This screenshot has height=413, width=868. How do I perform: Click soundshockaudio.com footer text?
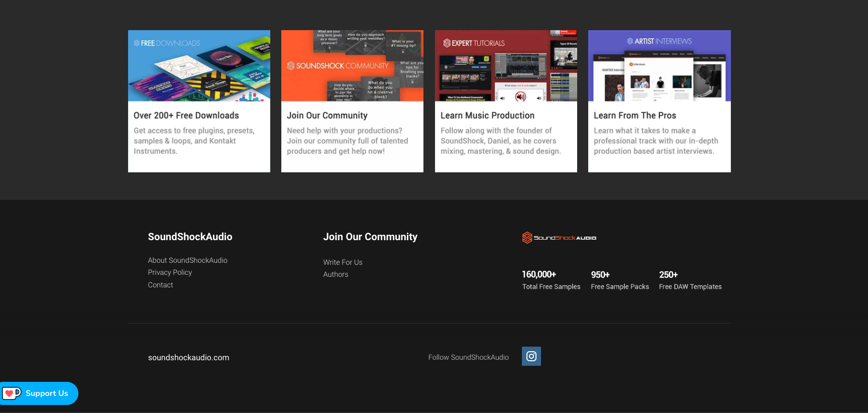[x=188, y=358]
